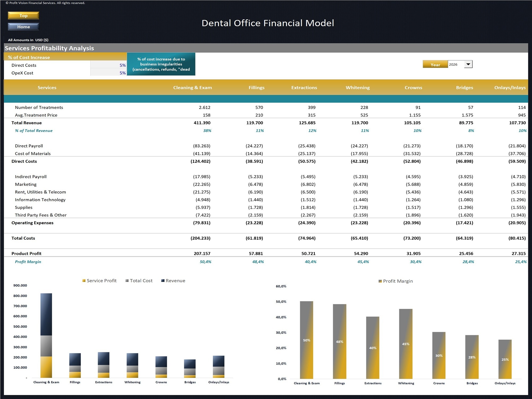The width and height of the screenshot is (532, 399).
Task: Click the Total Cost legend swatch
Action: pos(127,281)
